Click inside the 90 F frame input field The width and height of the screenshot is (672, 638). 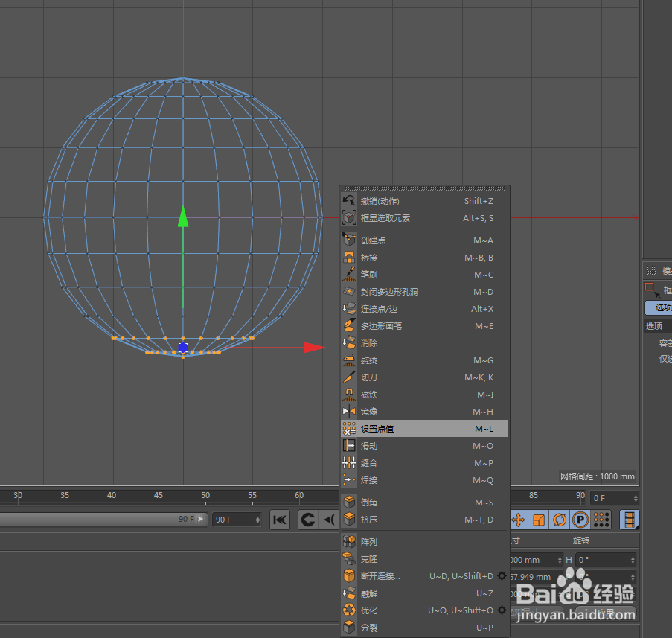[x=227, y=519]
